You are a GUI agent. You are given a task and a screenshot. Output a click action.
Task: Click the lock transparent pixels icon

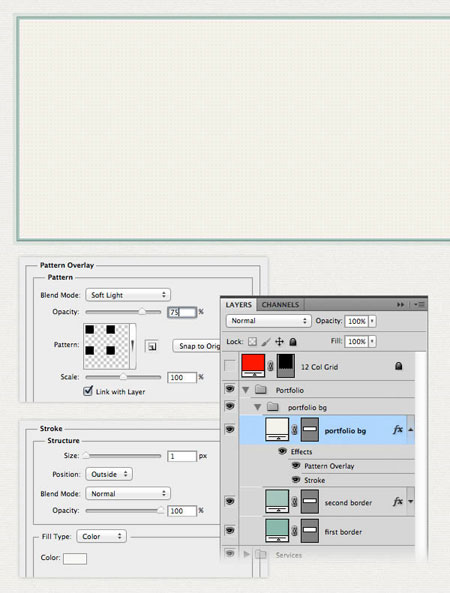tap(252, 342)
